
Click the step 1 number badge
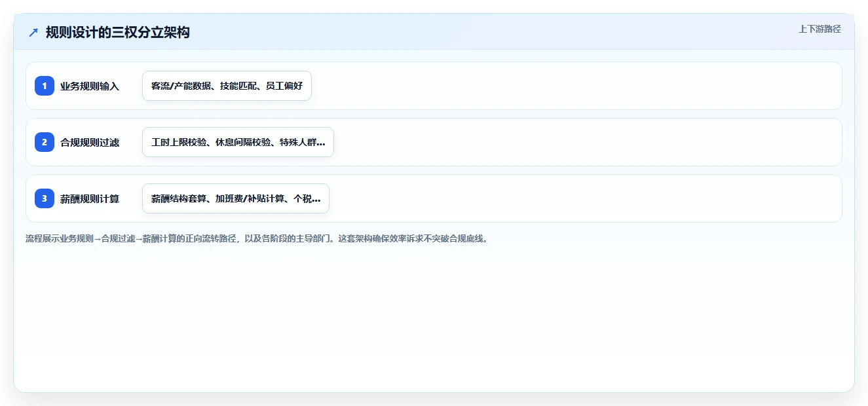coord(45,86)
